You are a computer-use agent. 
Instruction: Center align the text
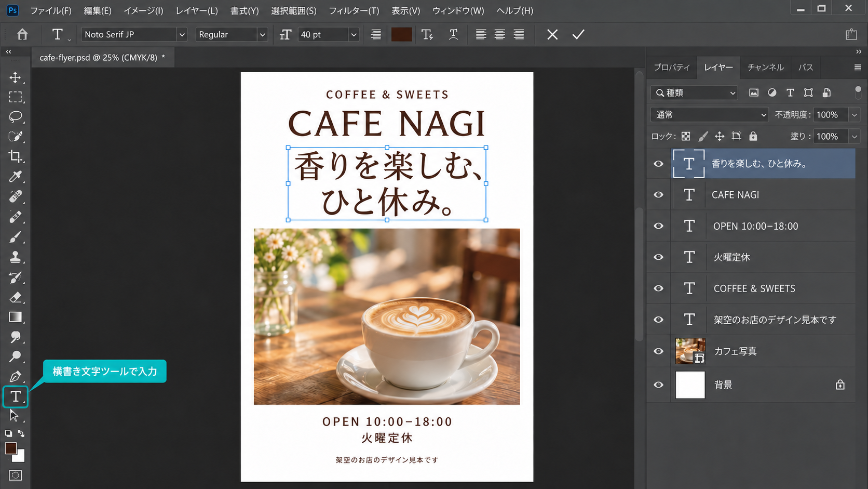[x=499, y=34]
